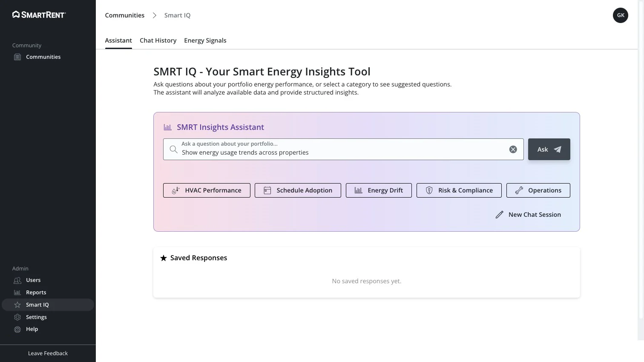The height and width of the screenshot is (362, 644).
Task: Switch to the Chat History tab
Action: [158, 40]
